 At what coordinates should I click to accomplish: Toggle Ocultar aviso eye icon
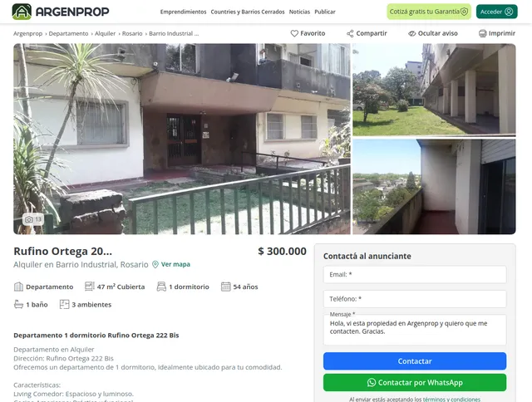pyautogui.click(x=412, y=33)
